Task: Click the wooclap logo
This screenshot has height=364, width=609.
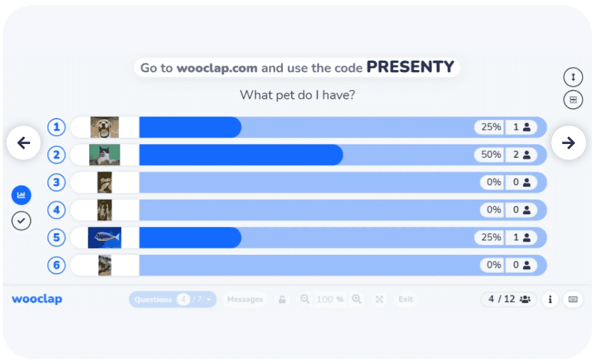Action: 37,299
